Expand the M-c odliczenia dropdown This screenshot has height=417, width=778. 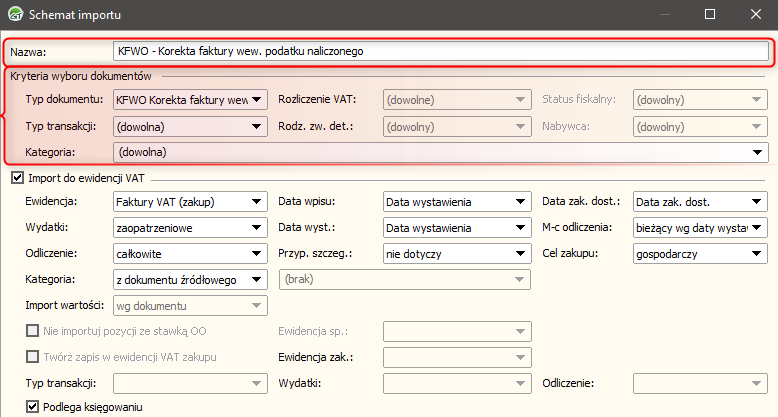tap(700, 227)
